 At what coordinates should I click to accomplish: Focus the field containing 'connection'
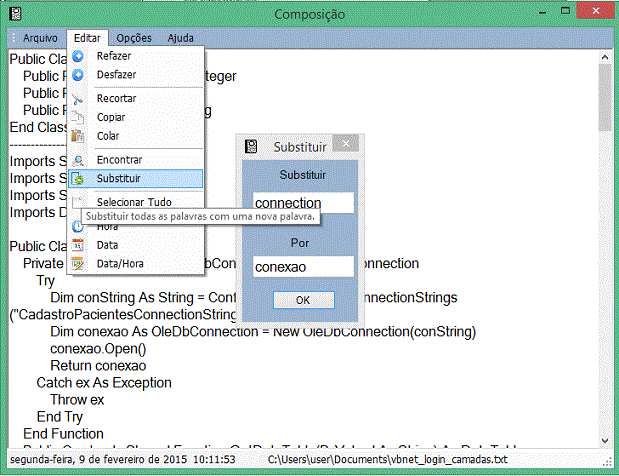[303, 203]
